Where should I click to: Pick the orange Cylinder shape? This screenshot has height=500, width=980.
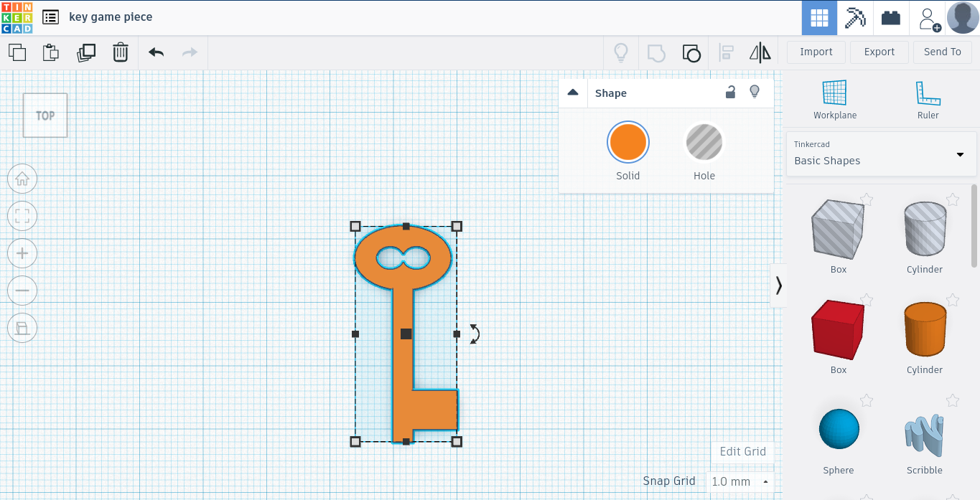coord(925,329)
